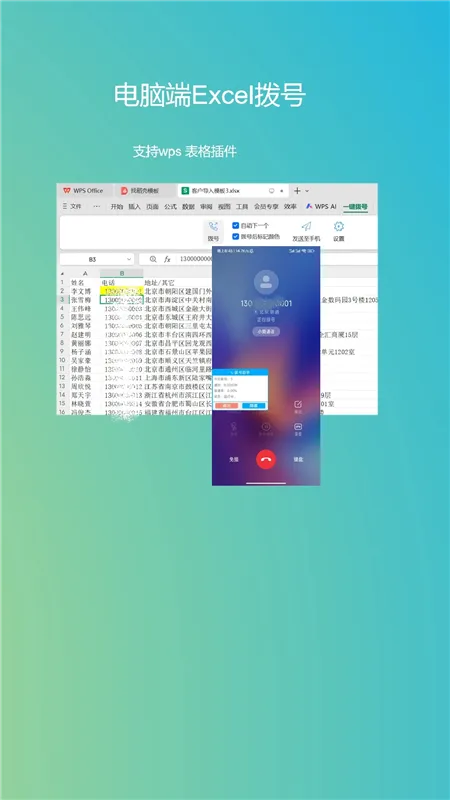Viewport: 450px width, 800px height.
Task: Open the 审阅 ribbon tab
Action: [x=206, y=207]
